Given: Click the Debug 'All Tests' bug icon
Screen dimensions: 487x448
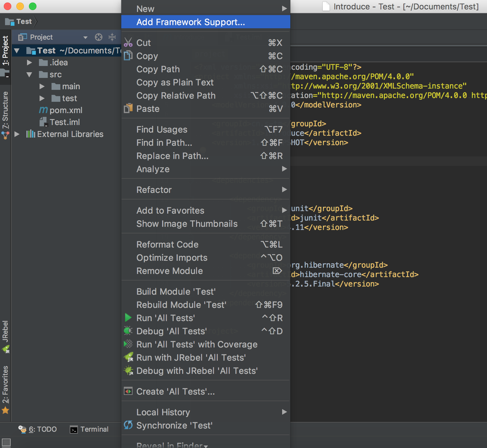Looking at the screenshot, I should point(128,331).
